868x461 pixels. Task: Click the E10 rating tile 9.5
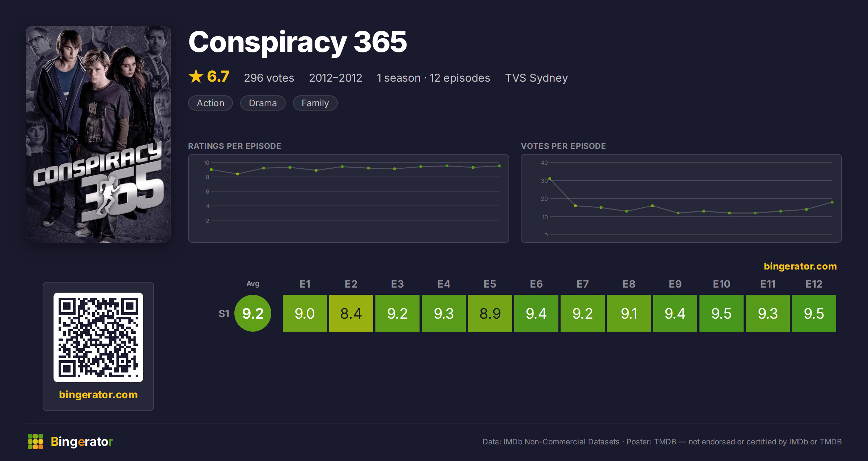722,313
